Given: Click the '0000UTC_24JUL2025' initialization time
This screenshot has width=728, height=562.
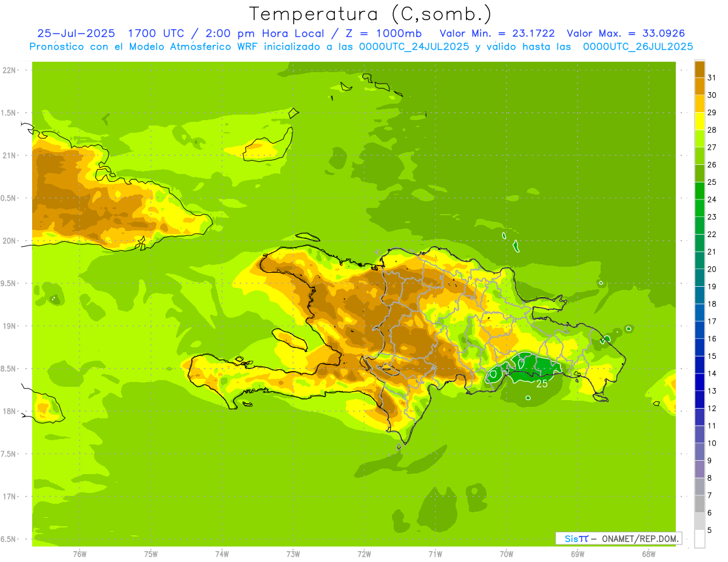Looking at the screenshot, I should tap(414, 47).
